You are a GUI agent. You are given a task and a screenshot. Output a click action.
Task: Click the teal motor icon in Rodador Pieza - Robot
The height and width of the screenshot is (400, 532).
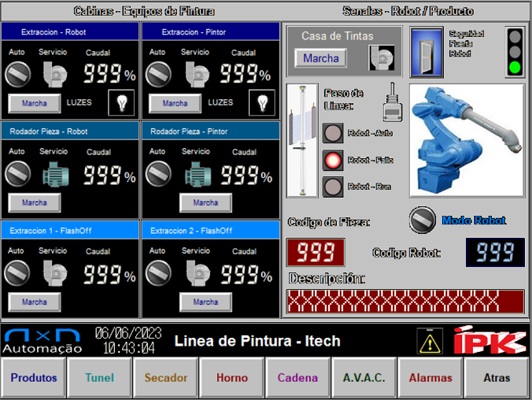(x=55, y=173)
